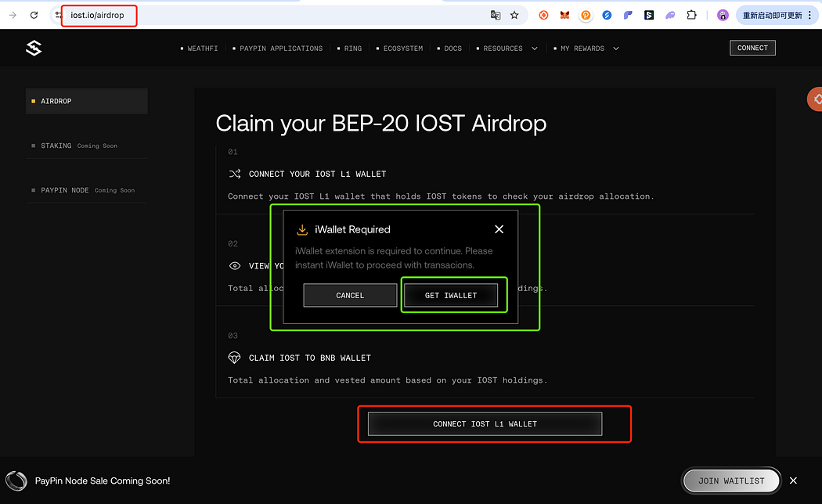Open the Phantom ghost extension

(670, 15)
